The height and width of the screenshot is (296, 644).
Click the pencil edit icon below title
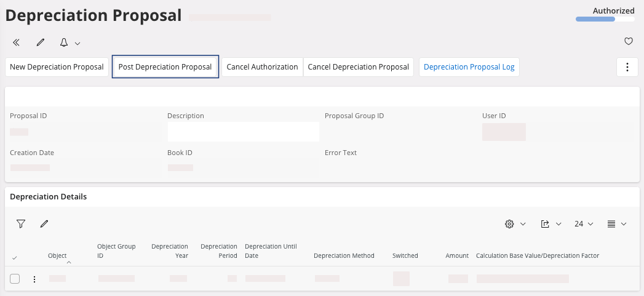41,42
